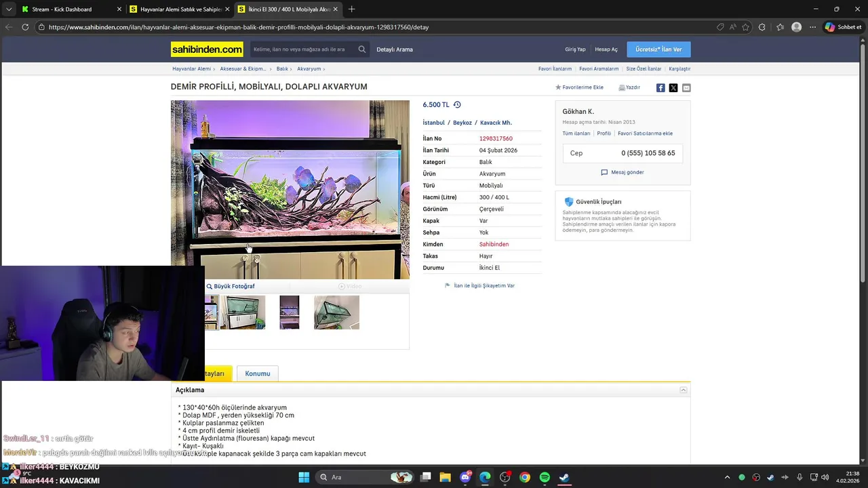
Task: Click Favori İlanlarım menu item
Action: pyautogui.click(x=555, y=69)
